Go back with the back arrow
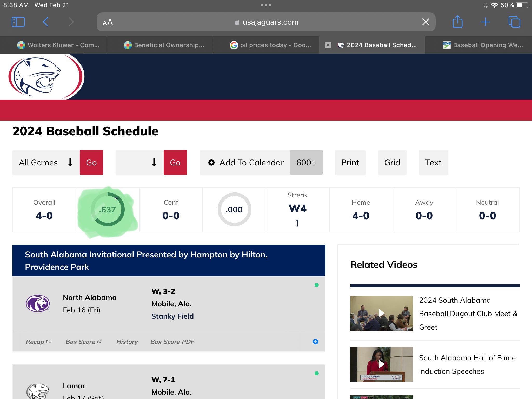This screenshot has width=532, height=399. point(46,22)
